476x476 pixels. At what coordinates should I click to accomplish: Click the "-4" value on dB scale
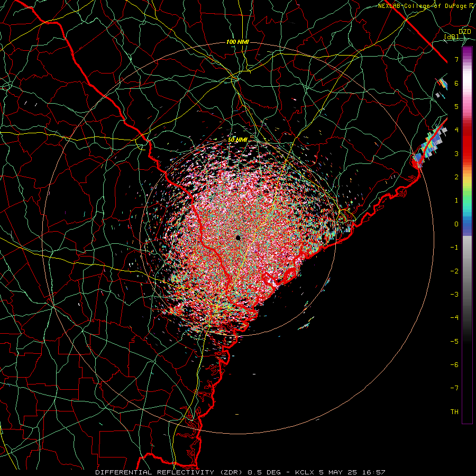click(x=454, y=318)
